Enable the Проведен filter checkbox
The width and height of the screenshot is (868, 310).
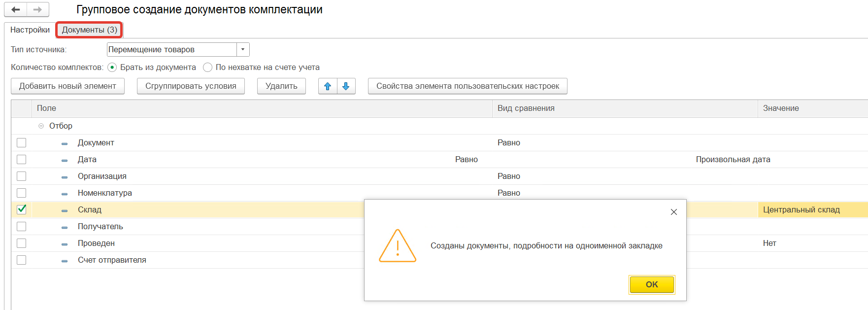(22, 243)
